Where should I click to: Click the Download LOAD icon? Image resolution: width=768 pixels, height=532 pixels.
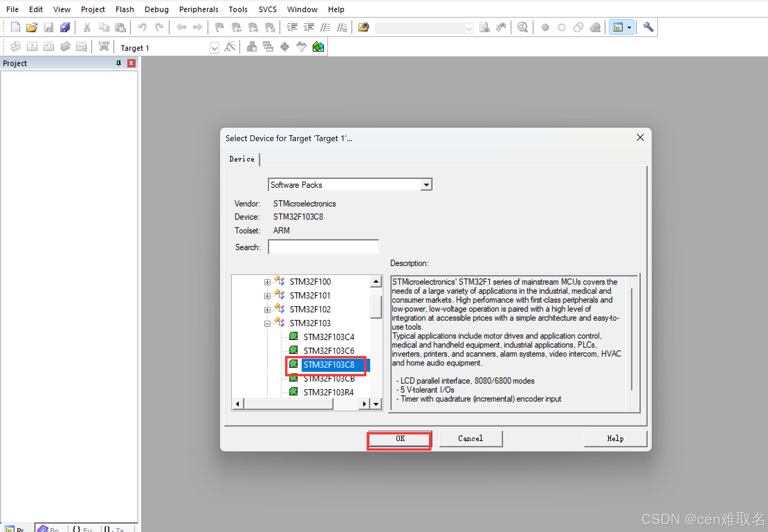tap(103, 47)
